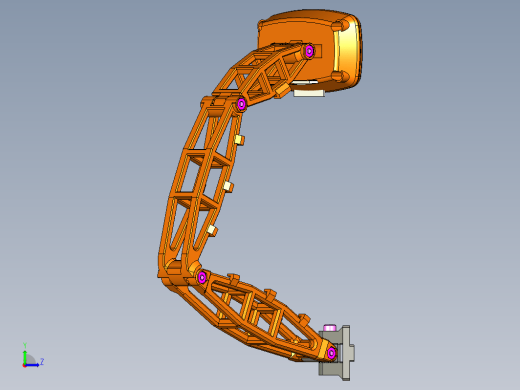Pick the lowest cream cable clip on middle arm
This screenshot has height=390, width=520.
[212, 230]
